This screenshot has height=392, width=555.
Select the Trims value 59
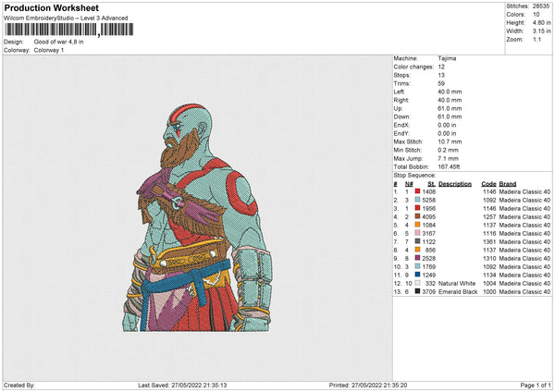click(x=441, y=83)
